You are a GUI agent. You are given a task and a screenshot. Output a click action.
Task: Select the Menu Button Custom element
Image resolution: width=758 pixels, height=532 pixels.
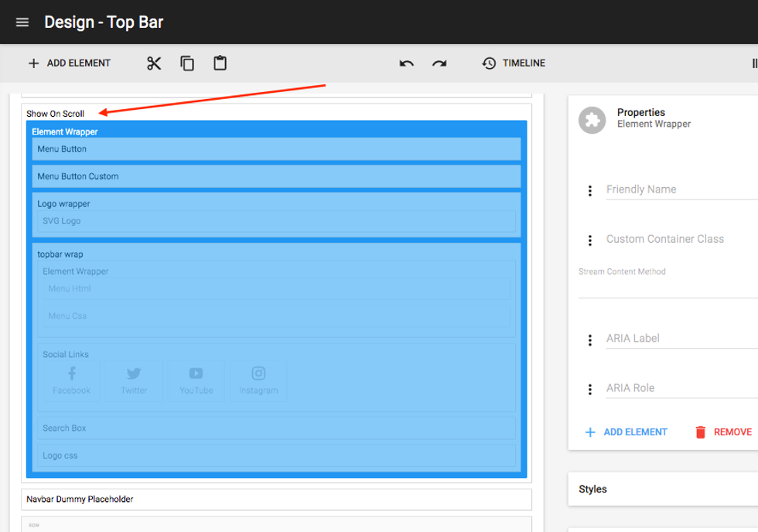pos(276,176)
